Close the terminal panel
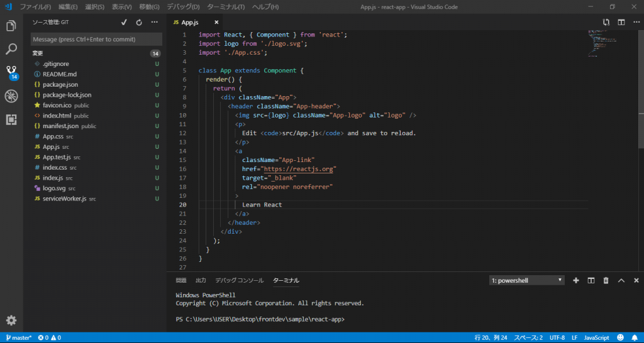 point(636,281)
